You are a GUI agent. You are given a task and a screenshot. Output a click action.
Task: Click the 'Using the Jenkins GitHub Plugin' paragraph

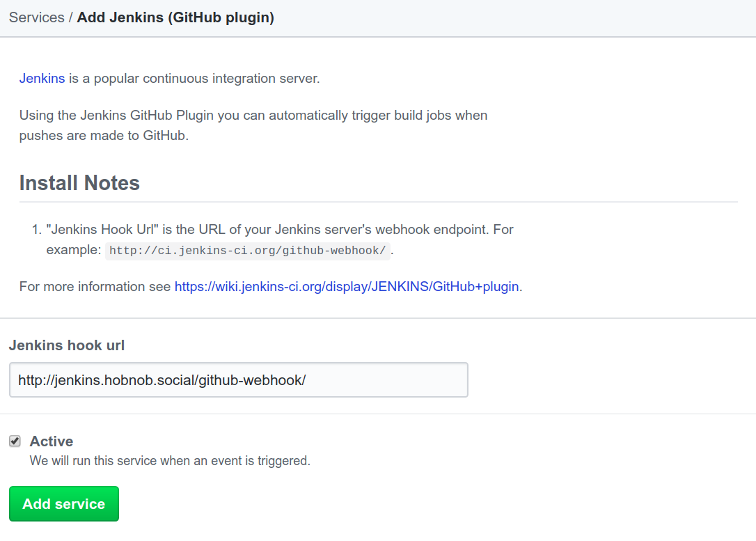point(253,115)
